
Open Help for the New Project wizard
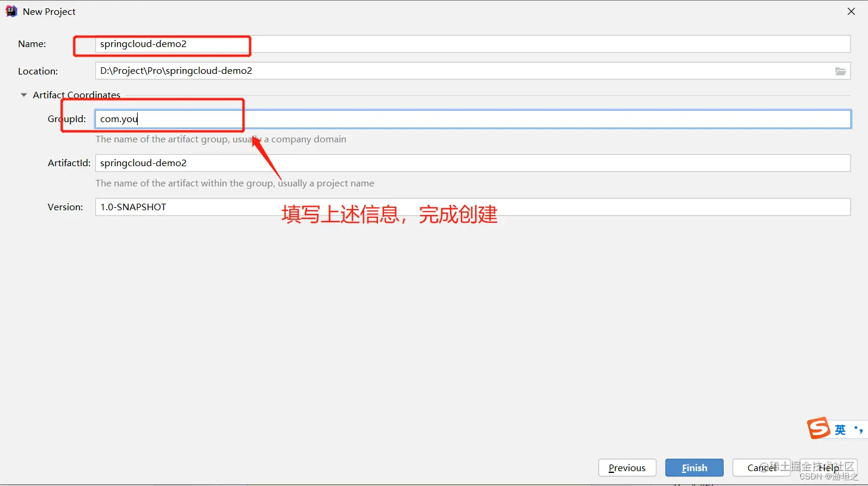pos(829,468)
